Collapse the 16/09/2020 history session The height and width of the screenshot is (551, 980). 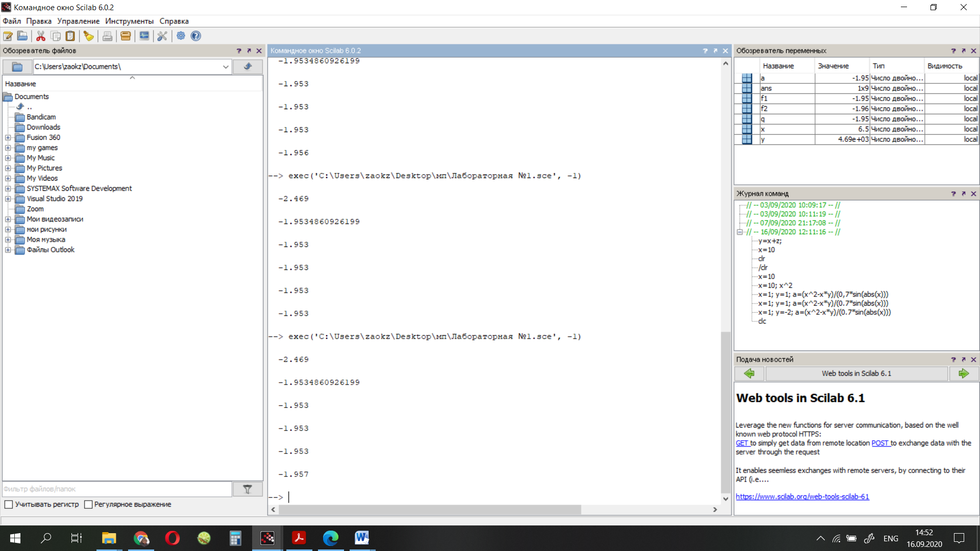740,232
